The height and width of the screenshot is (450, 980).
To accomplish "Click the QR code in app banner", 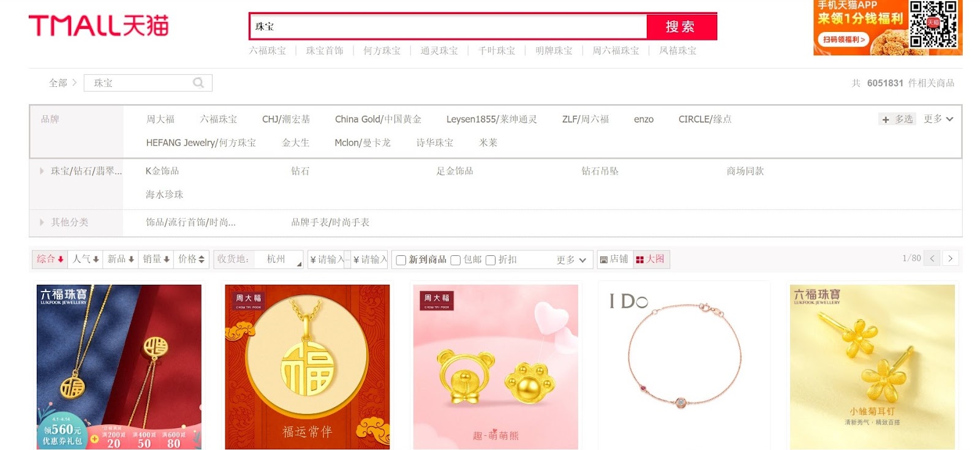I will (933, 24).
